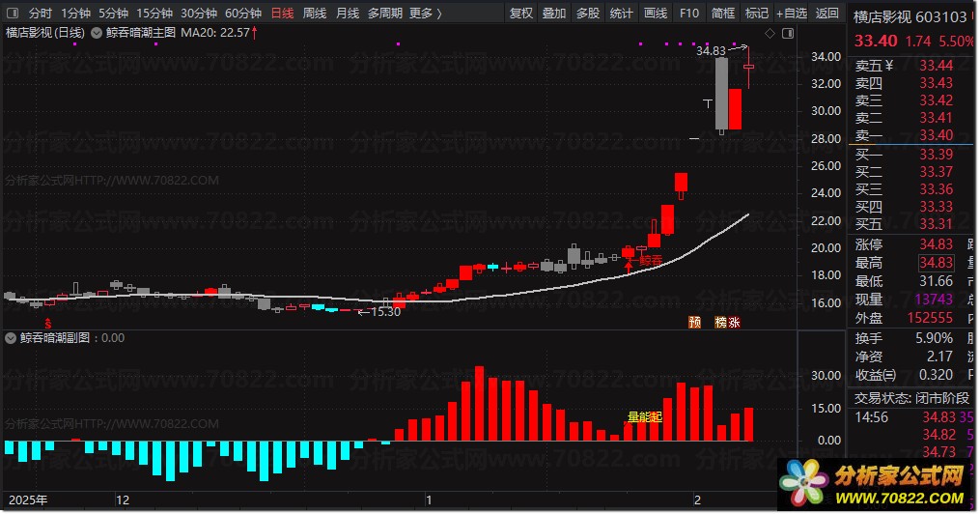This screenshot has width=980, height=514.
Task: Click the 买一 price 33.39
Action: (936, 154)
